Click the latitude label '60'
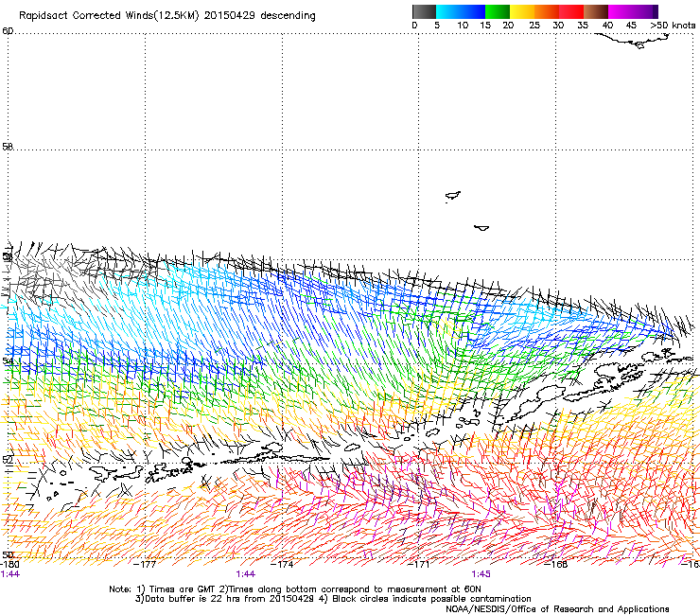 [x=8, y=31]
